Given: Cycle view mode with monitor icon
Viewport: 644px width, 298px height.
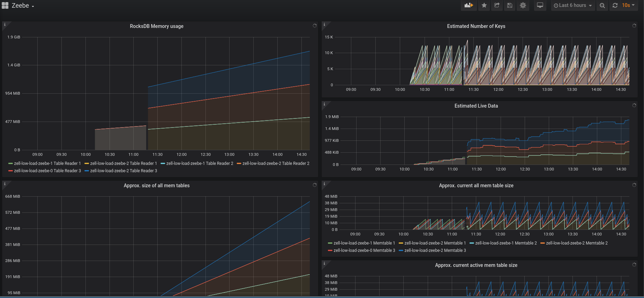Looking at the screenshot, I should click(540, 5).
